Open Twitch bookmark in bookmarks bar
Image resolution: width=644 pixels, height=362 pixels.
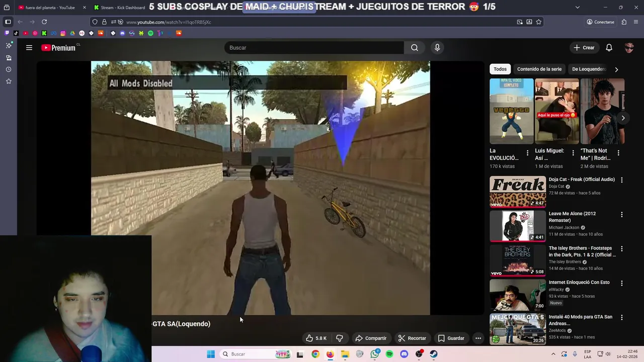7,33
